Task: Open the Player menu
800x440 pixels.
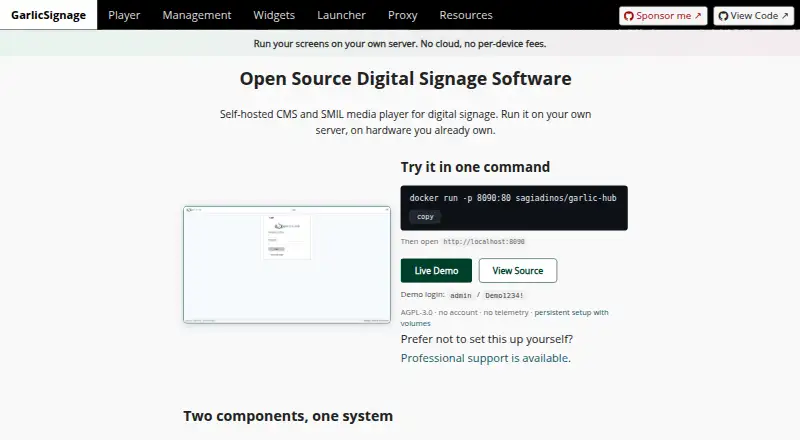Action: 124,15
